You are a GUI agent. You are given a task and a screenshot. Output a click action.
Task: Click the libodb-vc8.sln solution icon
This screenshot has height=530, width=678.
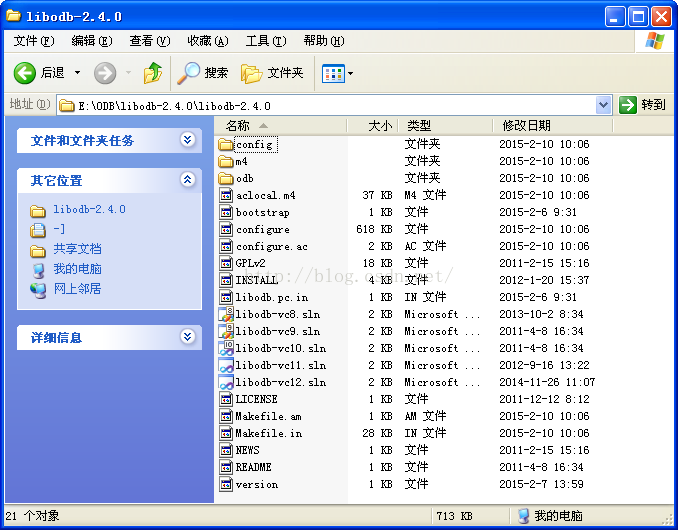(x=226, y=314)
